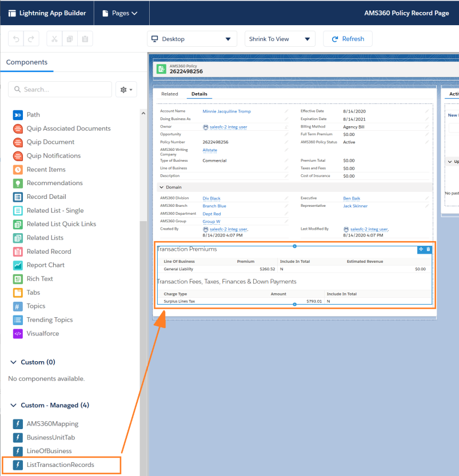This screenshot has height=476, width=459.
Task: Select ListTransactionRecords managed component
Action: pyautogui.click(x=61, y=465)
